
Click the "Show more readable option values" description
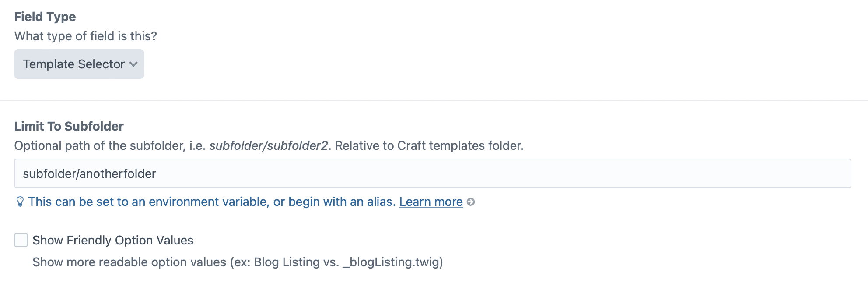click(x=129, y=262)
